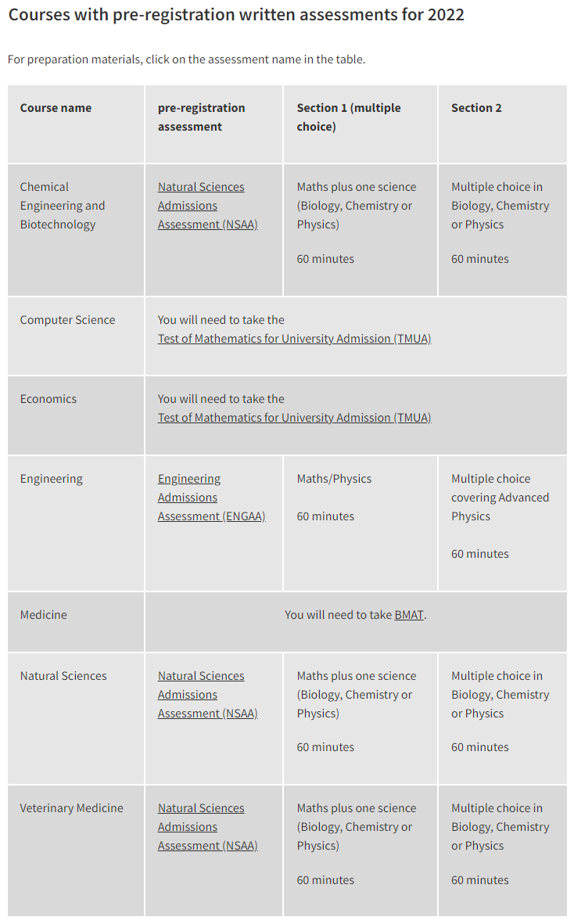The width and height of the screenshot is (574, 924).
Task: Open the NSAA link in Natural Sciences row
Action: (x=208, y=695)
